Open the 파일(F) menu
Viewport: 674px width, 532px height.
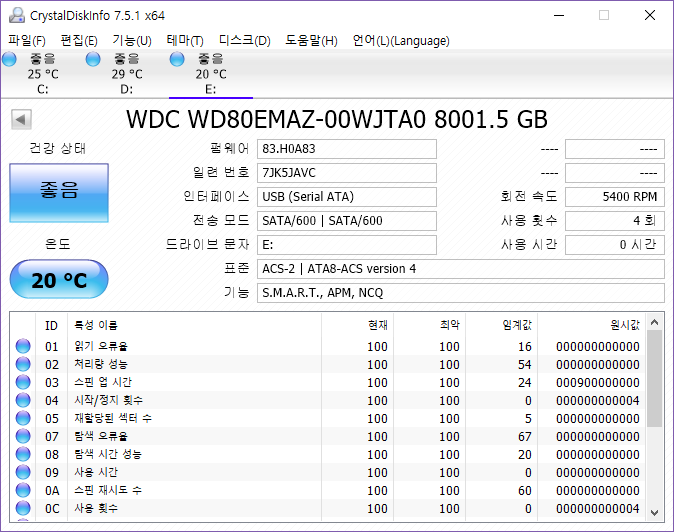(x=27, y=41)
